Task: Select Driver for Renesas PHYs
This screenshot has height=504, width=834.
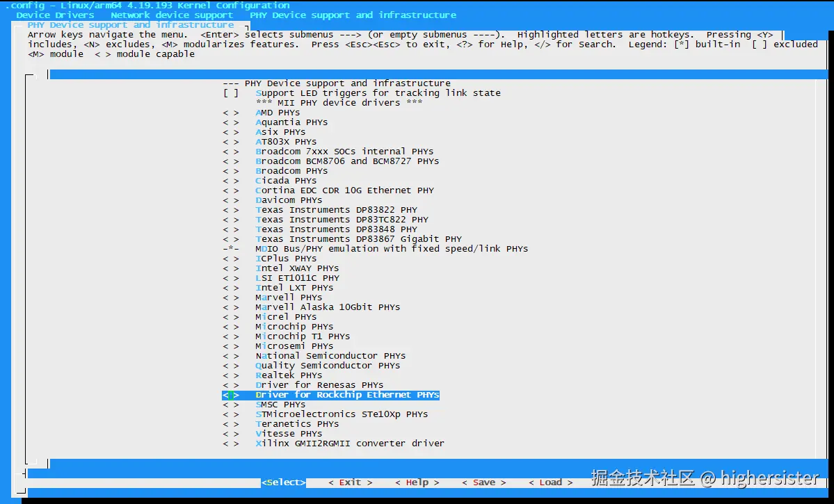Action: click(303, 385)
